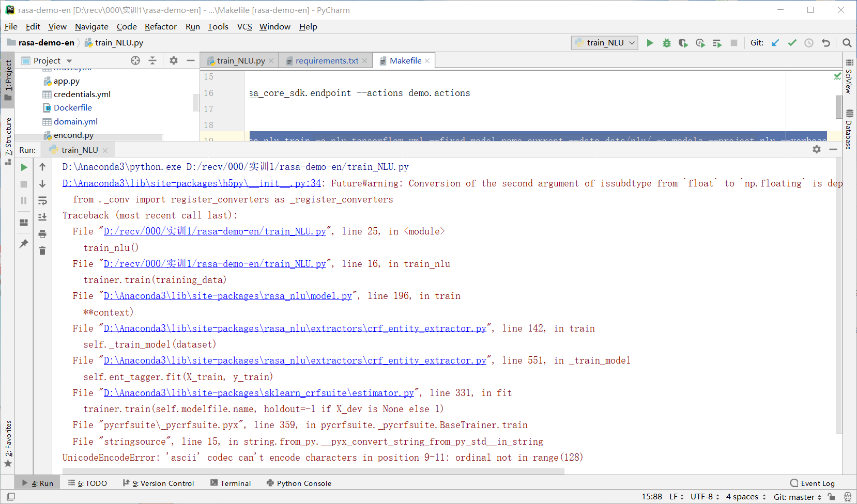The width and height of the screenshot is (857, 504).
Task: Hide the Project panel with minus icon
Action: click(x=191, y=60)
